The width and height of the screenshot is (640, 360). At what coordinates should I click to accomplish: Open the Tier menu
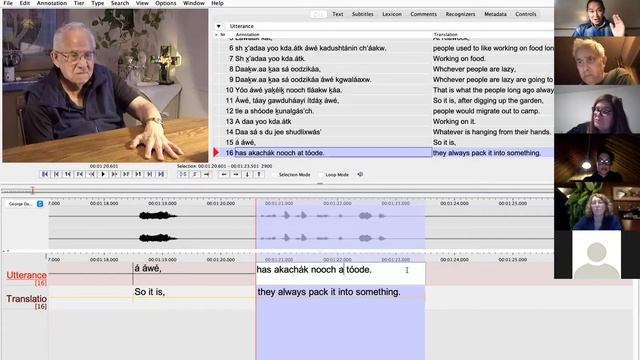tap(79, 3)
